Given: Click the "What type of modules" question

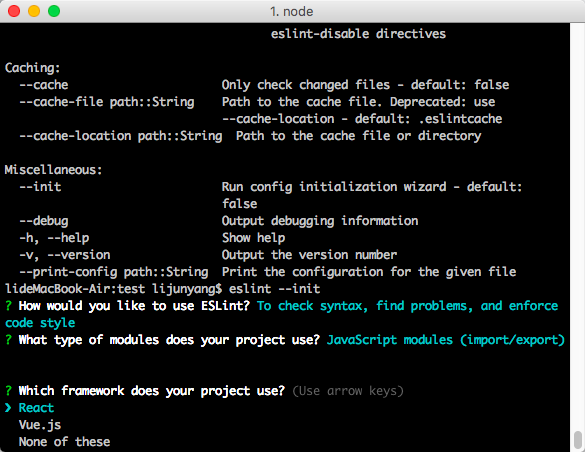Looking at the screenshot, I should pos(88,340).
